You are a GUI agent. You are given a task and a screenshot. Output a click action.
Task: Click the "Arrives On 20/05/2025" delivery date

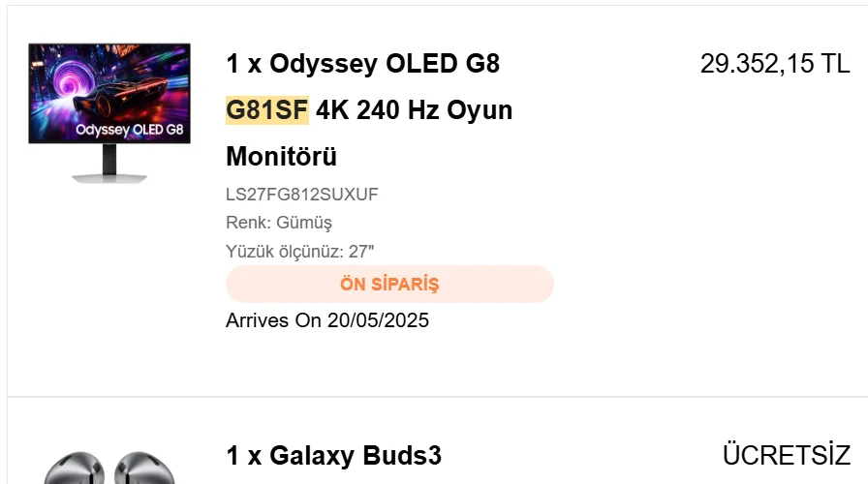327,319
